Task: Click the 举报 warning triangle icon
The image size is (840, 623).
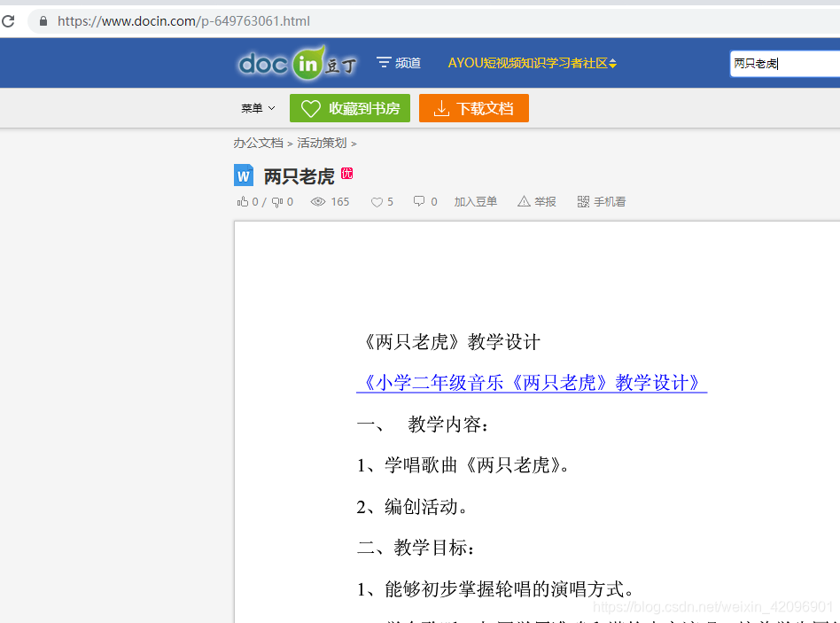Action: [525, 201]
